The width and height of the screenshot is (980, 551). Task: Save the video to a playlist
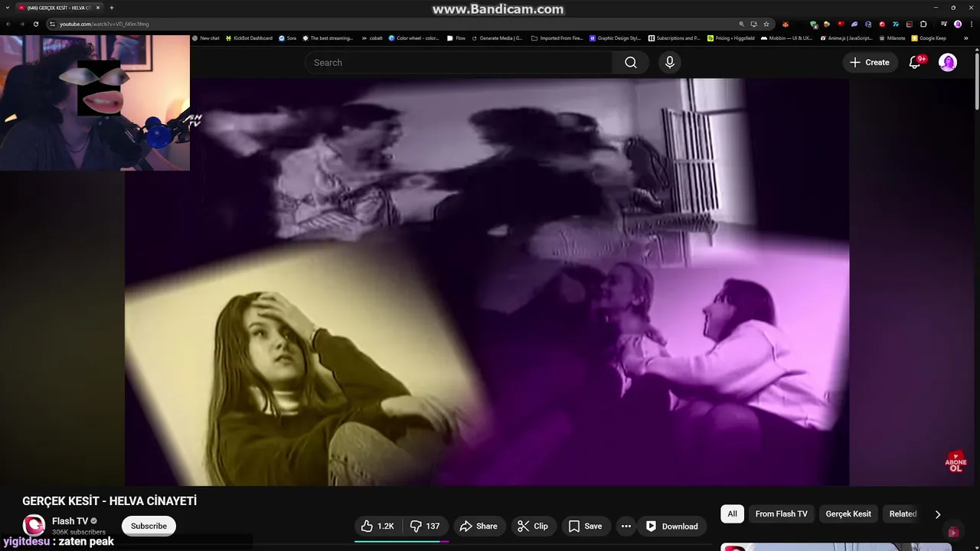tap(586, 526)
